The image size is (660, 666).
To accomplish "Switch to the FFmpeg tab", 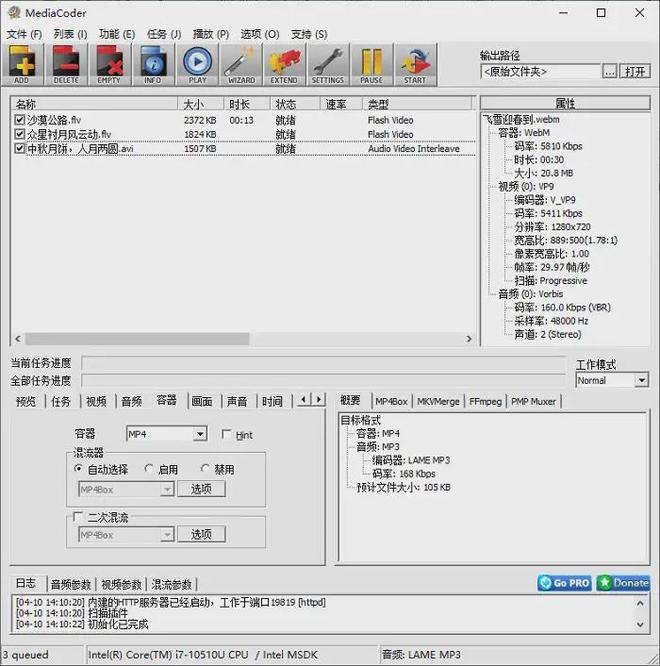I will tap(485, 401).
